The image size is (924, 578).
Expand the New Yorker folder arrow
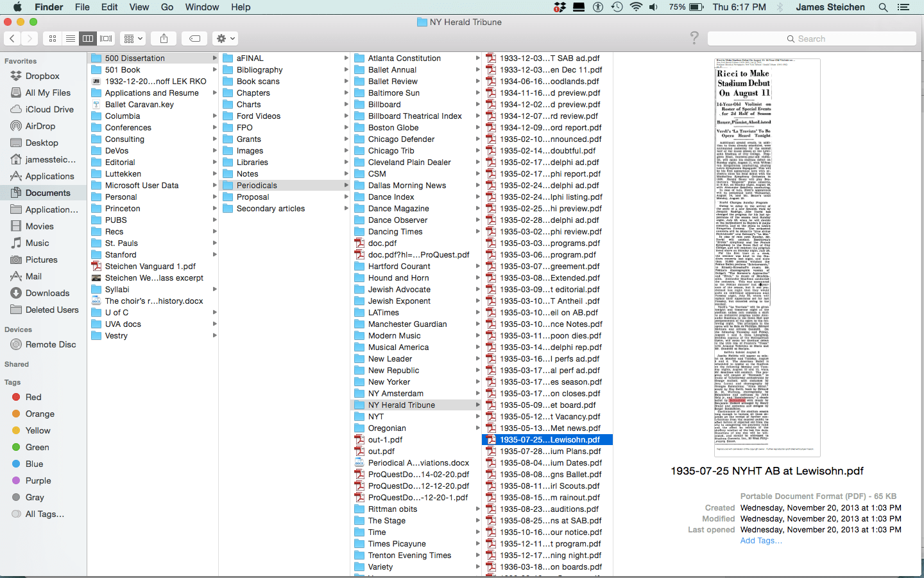click(x=478, y=382)
